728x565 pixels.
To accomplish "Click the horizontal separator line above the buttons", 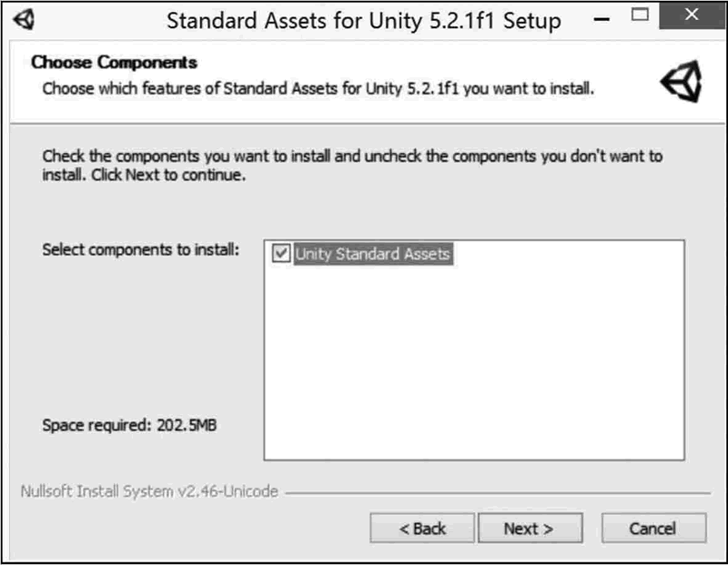I will 496,493.
